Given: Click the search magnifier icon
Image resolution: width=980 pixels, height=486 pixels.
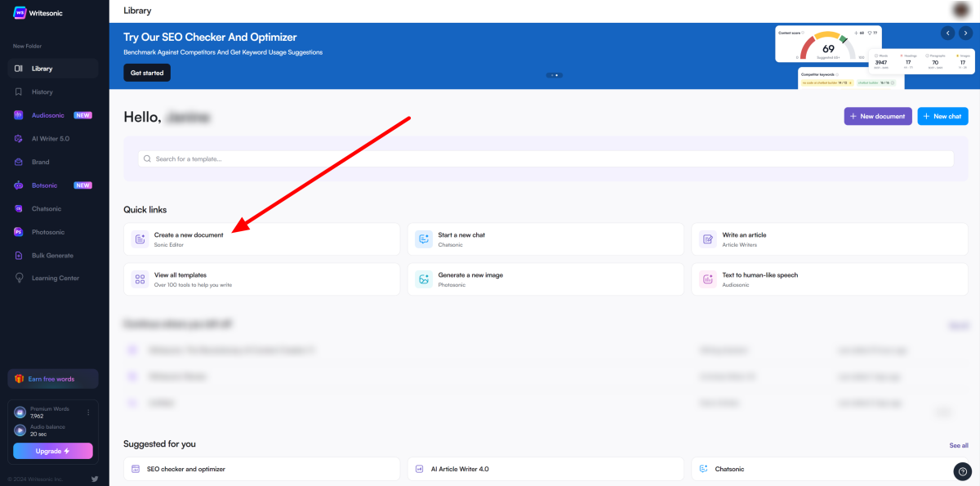Looking at the screenshot, I should (x=147, y=158).
